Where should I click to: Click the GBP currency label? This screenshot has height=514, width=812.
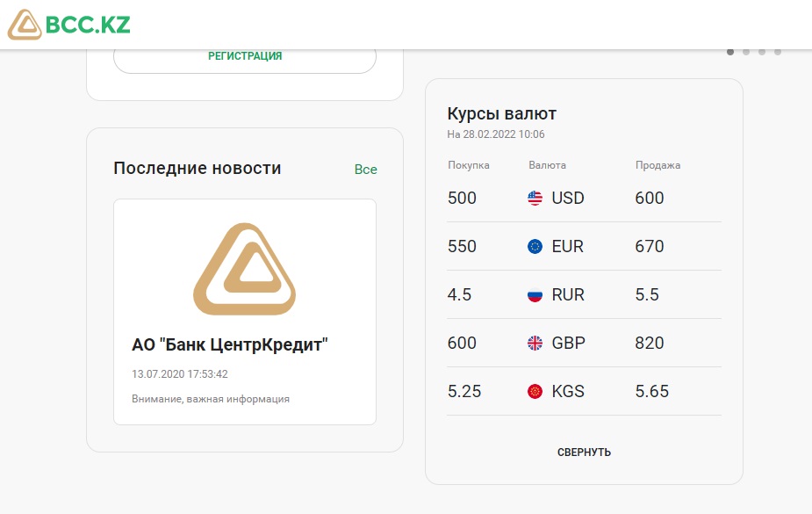tap(569, 343)
